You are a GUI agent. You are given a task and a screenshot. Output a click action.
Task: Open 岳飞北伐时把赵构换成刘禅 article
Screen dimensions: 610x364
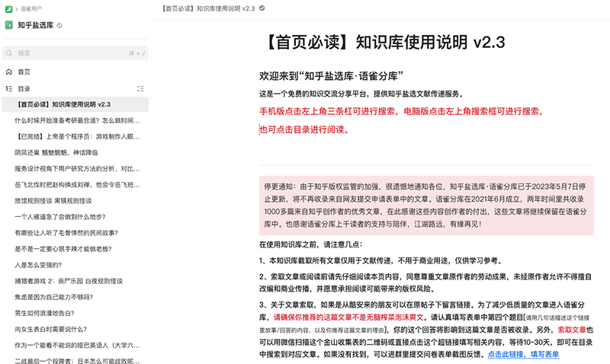click(78, 184)
